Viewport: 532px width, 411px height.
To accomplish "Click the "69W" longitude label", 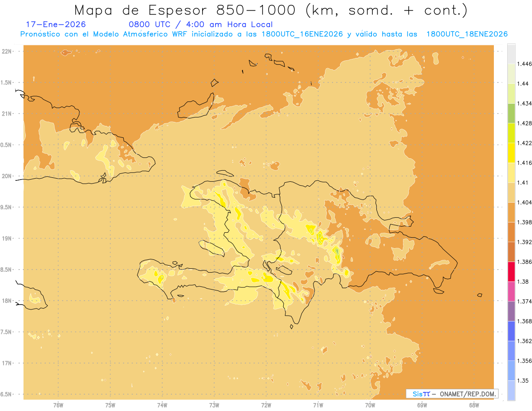I will coord(422,405).
